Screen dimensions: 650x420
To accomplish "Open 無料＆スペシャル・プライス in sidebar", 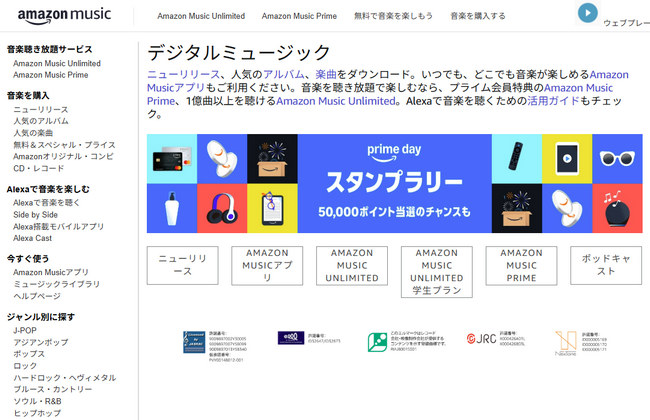I will point(64,145).
